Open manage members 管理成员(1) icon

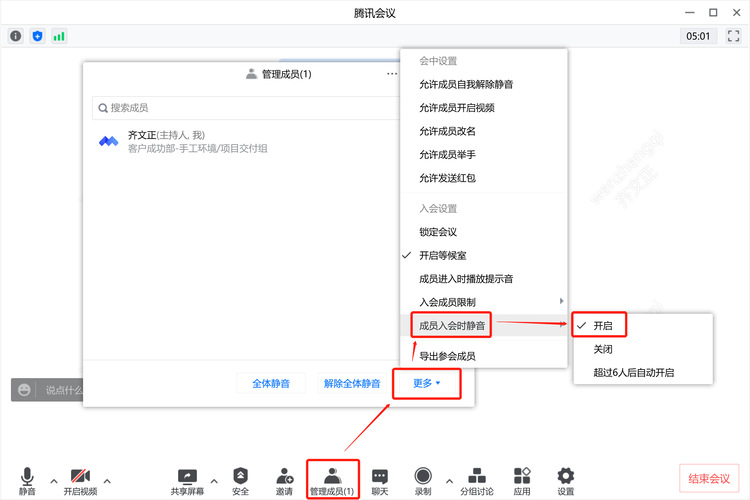click(x=332, y=480)
